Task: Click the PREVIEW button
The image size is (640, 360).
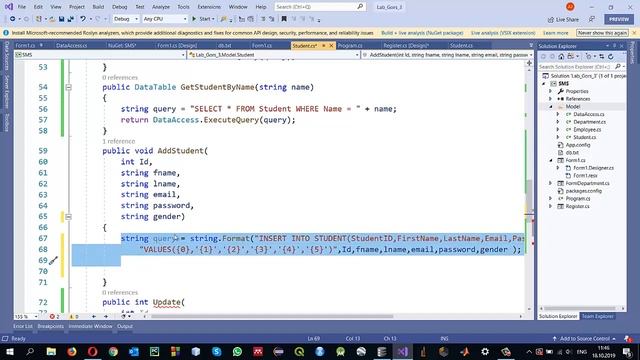Action: coord(619,19)
